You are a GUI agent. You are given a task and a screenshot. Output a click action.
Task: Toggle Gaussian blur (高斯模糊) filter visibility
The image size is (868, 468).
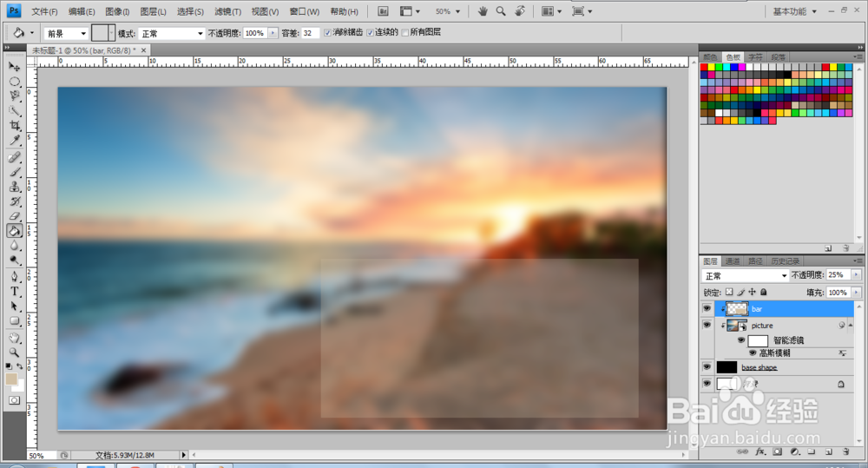[753, 353]
